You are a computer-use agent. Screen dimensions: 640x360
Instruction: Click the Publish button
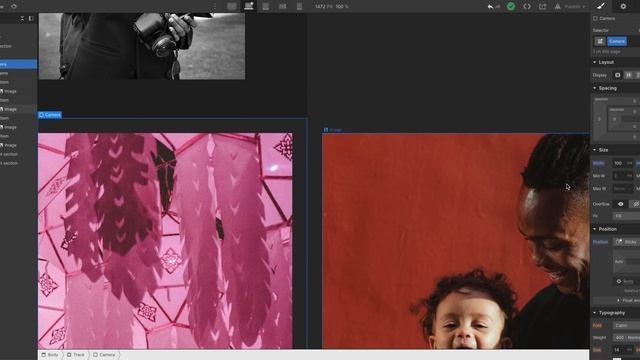click(x=575, y=7)
